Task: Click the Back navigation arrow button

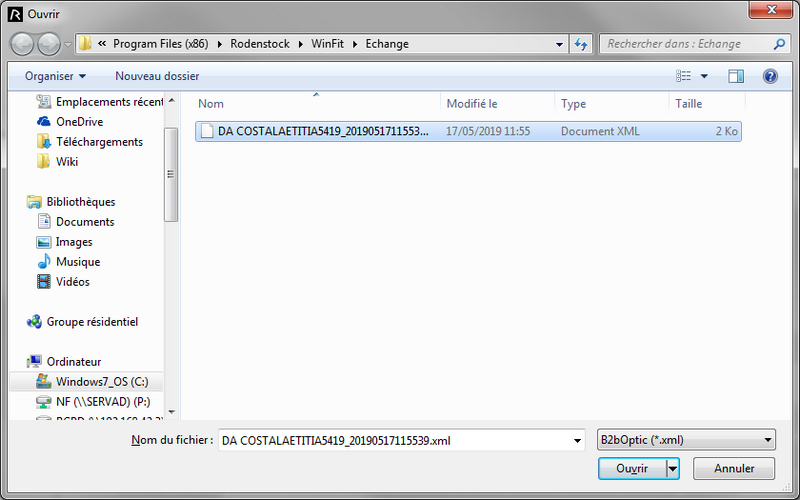Action: 22,44
